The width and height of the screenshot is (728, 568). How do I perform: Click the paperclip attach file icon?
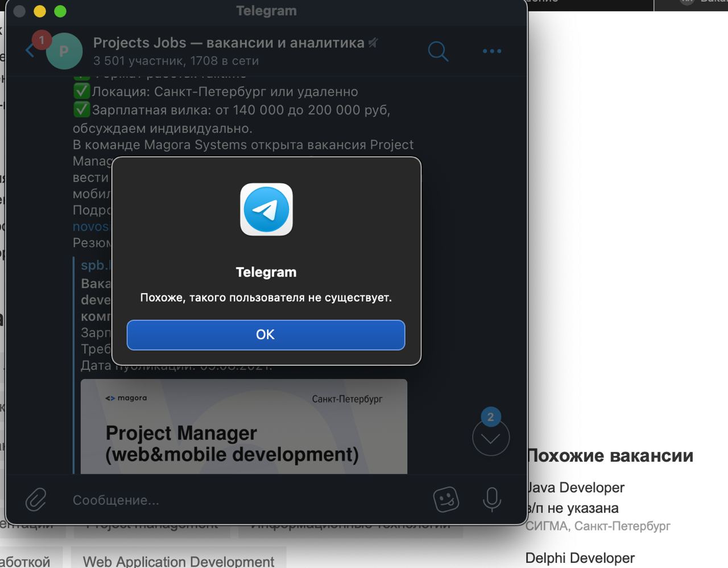(36, 500)
